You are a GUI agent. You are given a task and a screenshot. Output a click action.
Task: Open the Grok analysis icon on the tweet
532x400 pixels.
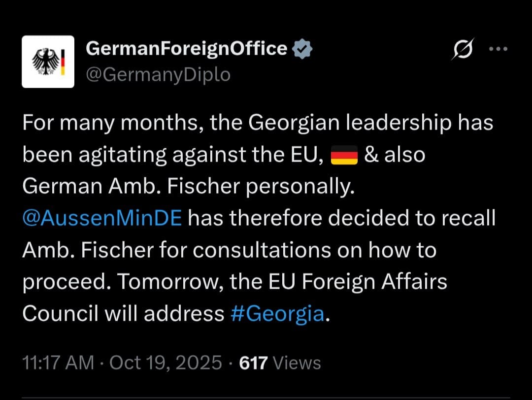(x=464, y=49)
